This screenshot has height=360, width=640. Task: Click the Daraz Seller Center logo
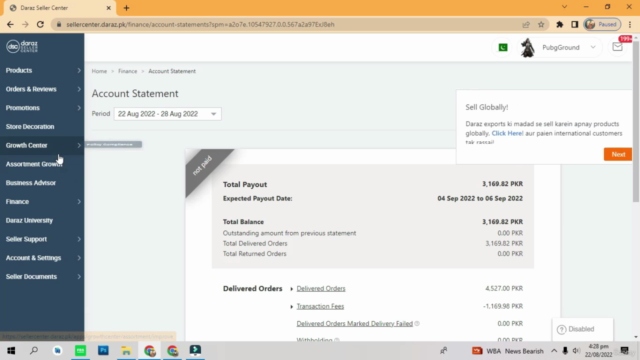coord(22,46)
